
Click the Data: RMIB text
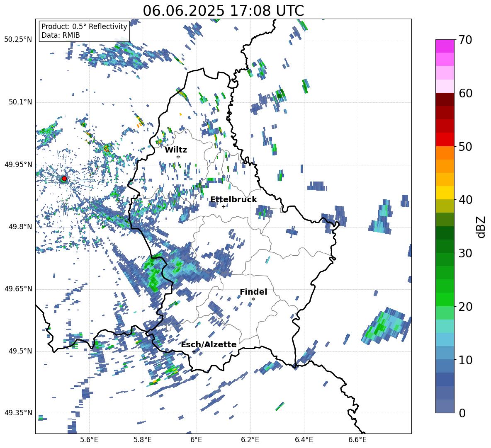61,35
